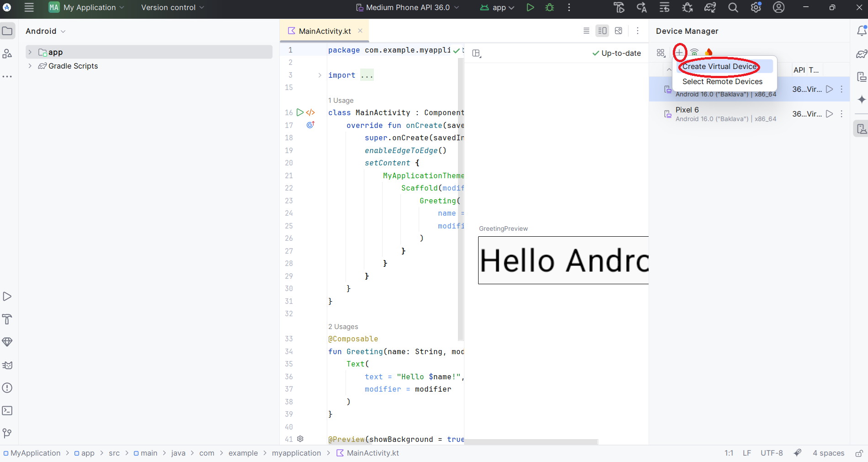
Task: Switch editor to Code-only view mode
Action: point(586,31)
